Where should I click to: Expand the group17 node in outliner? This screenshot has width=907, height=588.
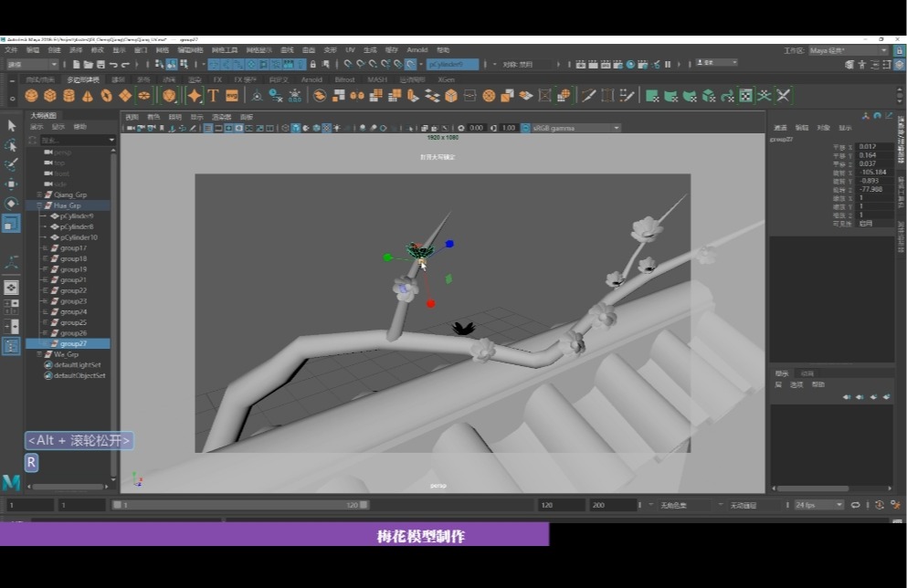[45, 248]
